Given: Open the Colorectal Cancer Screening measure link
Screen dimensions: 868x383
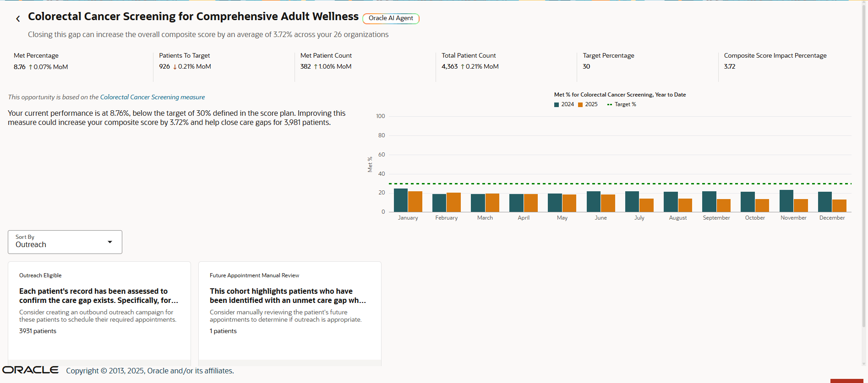Looking at the screenshot, I should (x=153, y=97).
